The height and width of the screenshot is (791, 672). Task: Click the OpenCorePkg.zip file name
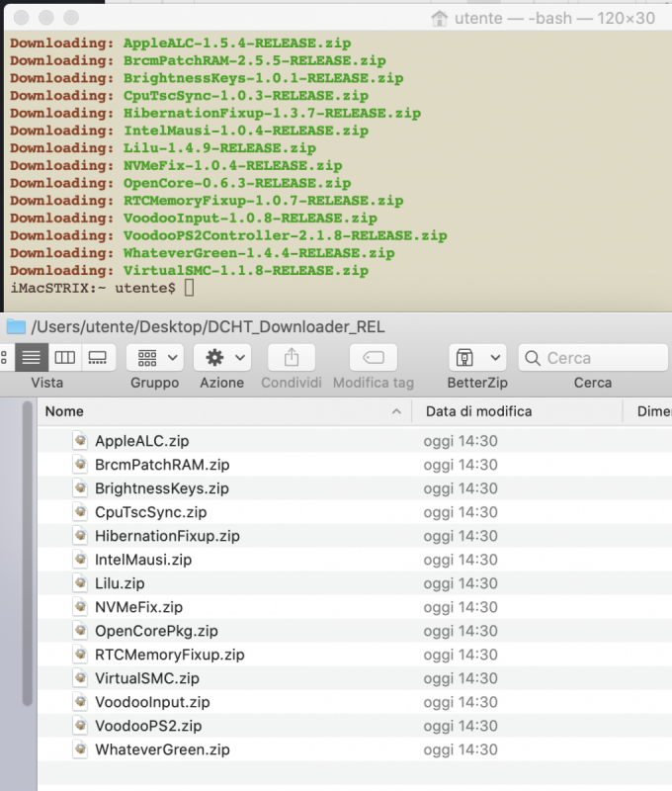(x=157, y=631)
